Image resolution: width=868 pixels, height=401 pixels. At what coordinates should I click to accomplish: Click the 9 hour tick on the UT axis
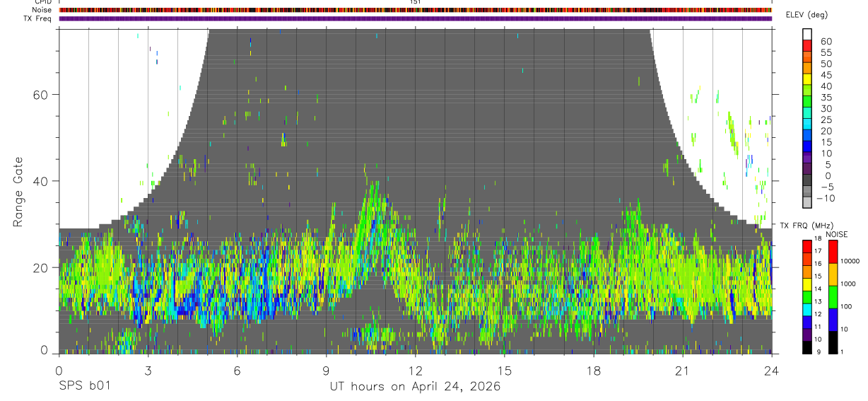pos(326,371)
